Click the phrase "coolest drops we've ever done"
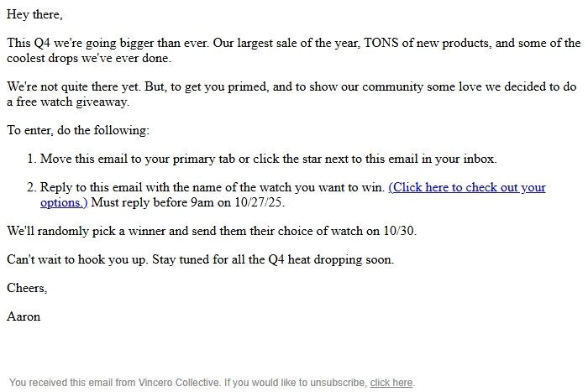This screenshot has width=588, height=392. (88, 58)
